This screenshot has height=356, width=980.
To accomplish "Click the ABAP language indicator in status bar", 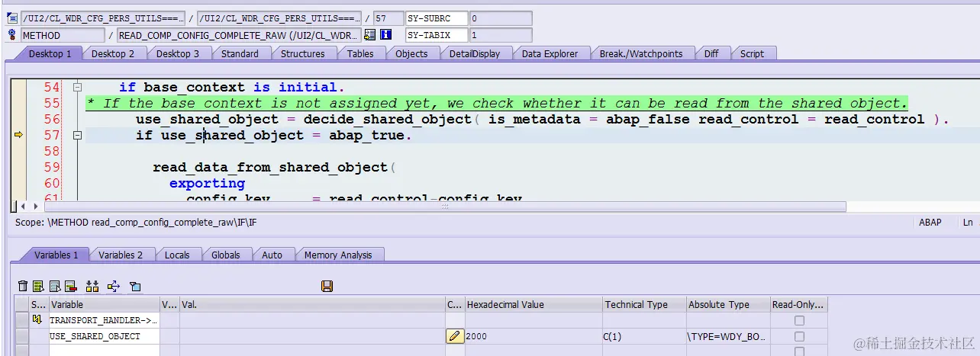I will tap(930, 223).
